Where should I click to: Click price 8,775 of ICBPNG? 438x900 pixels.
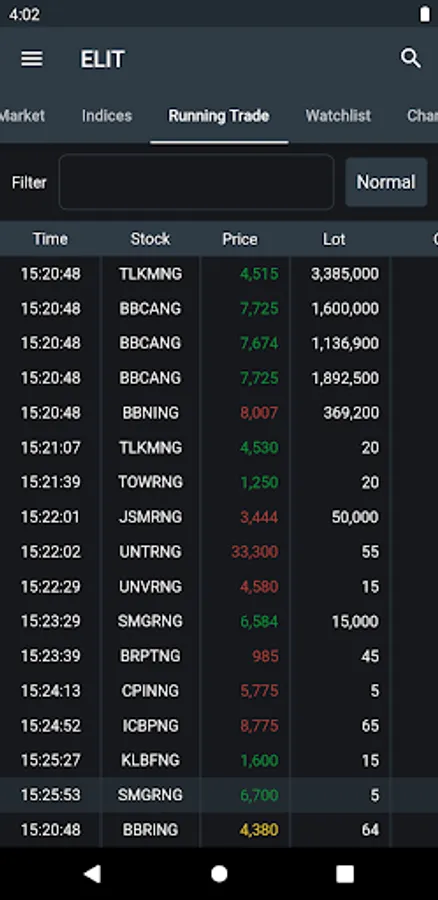[x=259, y=726]
